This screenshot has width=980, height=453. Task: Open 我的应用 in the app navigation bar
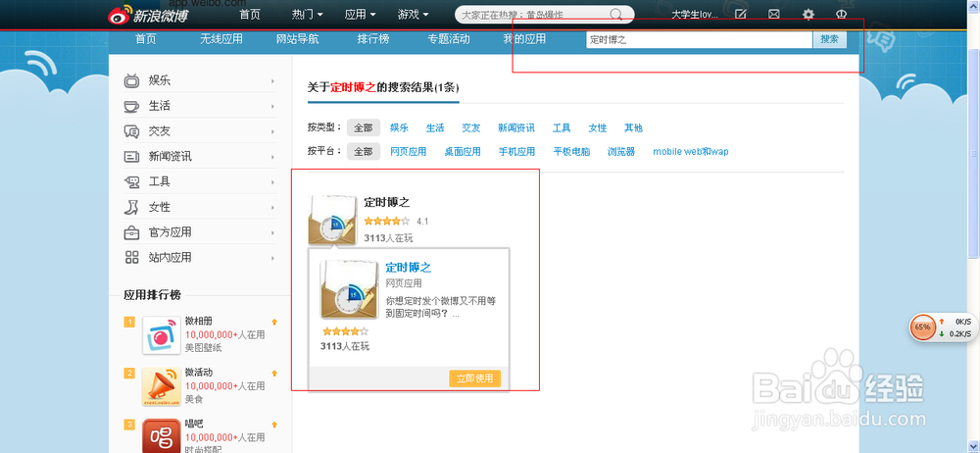(524, 39)
